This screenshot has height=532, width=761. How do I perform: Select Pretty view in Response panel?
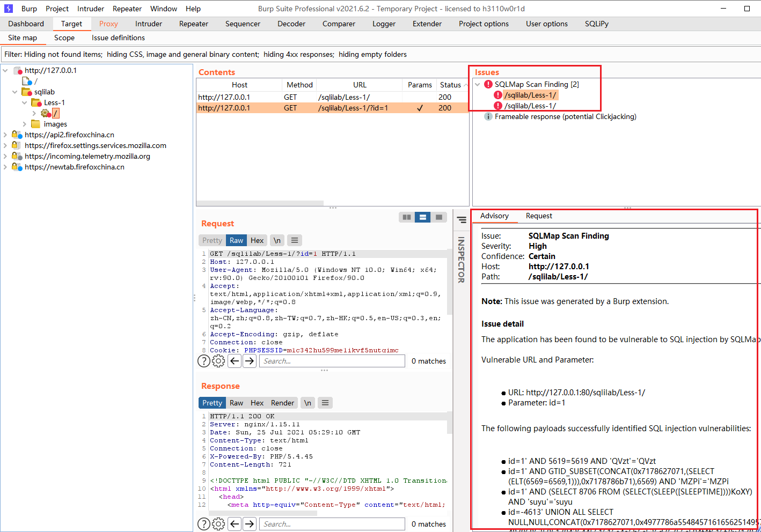[212, 403]
